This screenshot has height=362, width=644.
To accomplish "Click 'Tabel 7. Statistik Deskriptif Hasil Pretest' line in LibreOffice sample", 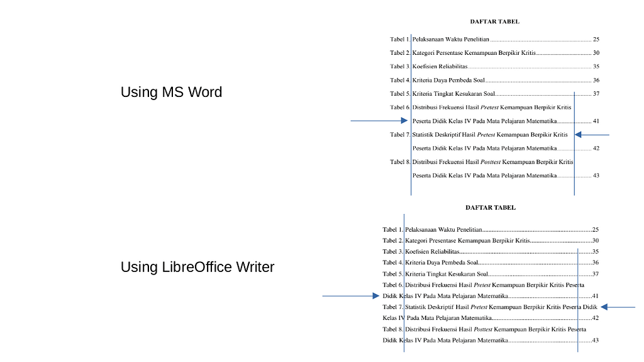I will pos(490,307).
